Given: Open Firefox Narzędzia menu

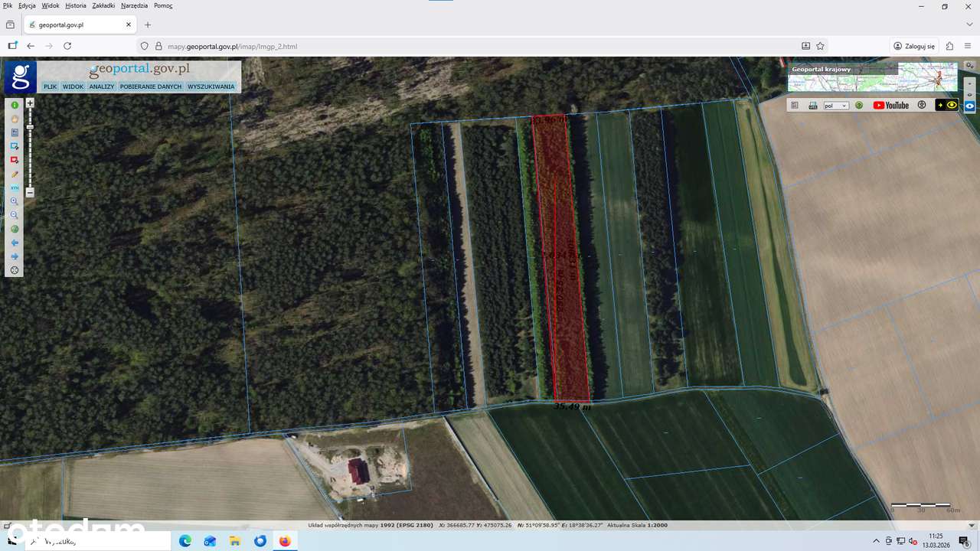Looking at the screenshot, I should (x=134, y=5).
